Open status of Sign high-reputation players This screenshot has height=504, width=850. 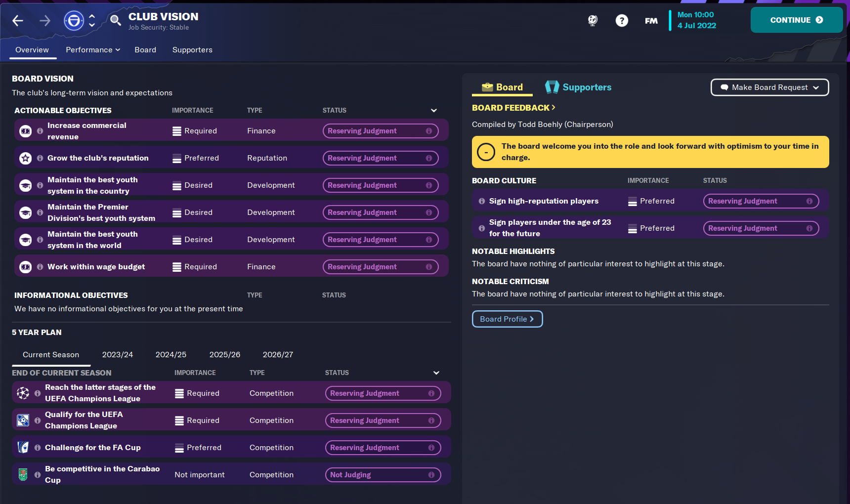[x=761, y=201]
